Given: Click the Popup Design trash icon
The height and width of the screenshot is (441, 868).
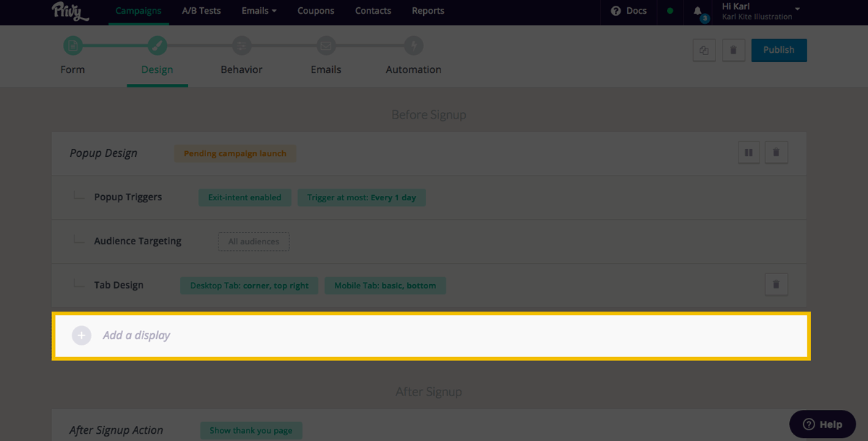Looking at the screenshot, I should click(776, 153).
